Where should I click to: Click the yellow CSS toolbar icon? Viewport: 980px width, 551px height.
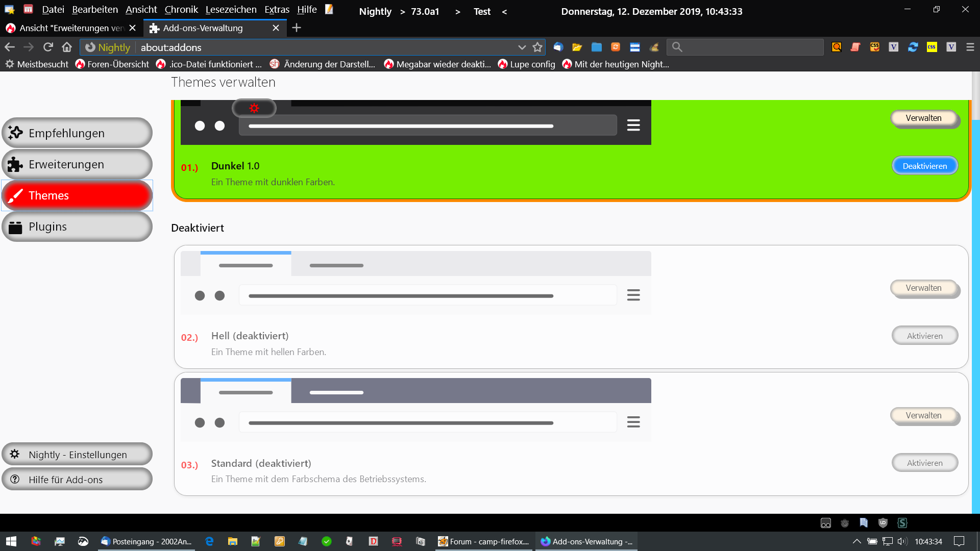point(932,47)
